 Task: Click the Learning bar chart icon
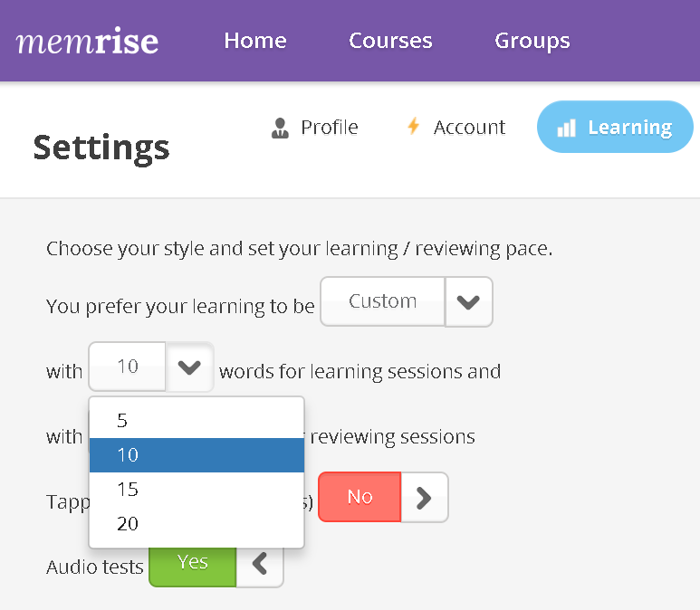pyautogui.click(x=567, y=129)
